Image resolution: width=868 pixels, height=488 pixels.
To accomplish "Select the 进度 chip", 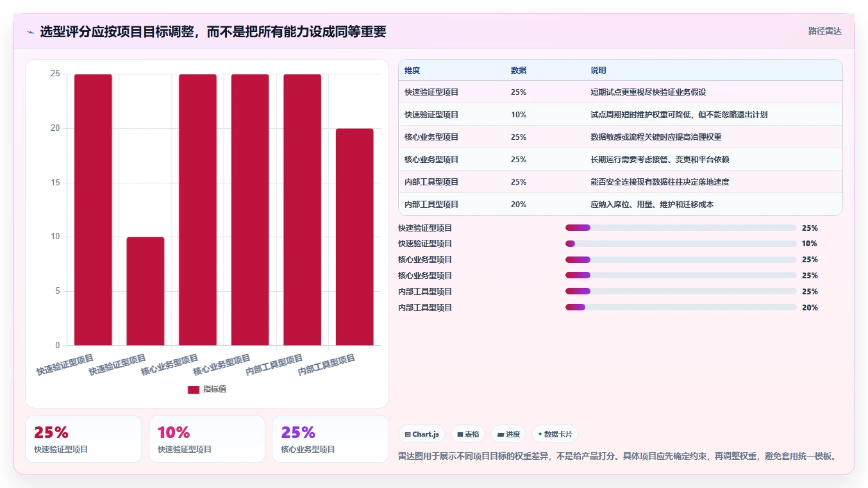I will click(x=508, y=434).
